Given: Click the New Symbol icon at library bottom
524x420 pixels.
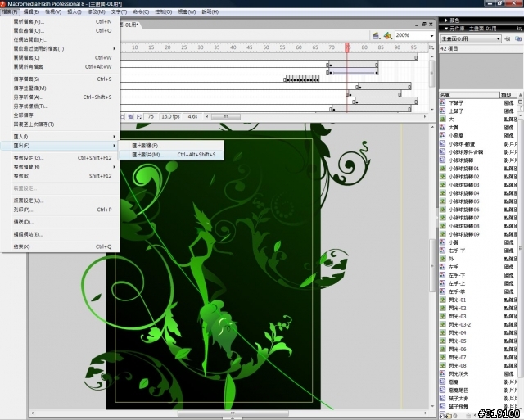Looking at the screenshot, I should coord(443,416).
